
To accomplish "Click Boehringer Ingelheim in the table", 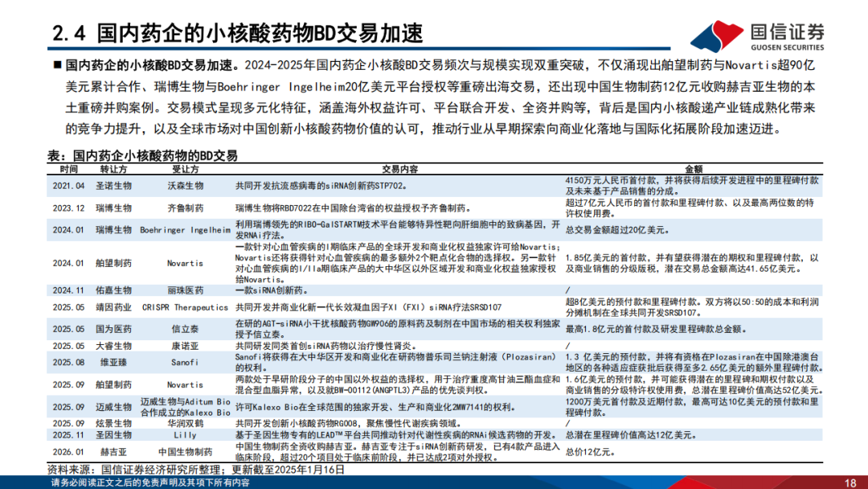I will pos(185,230).
